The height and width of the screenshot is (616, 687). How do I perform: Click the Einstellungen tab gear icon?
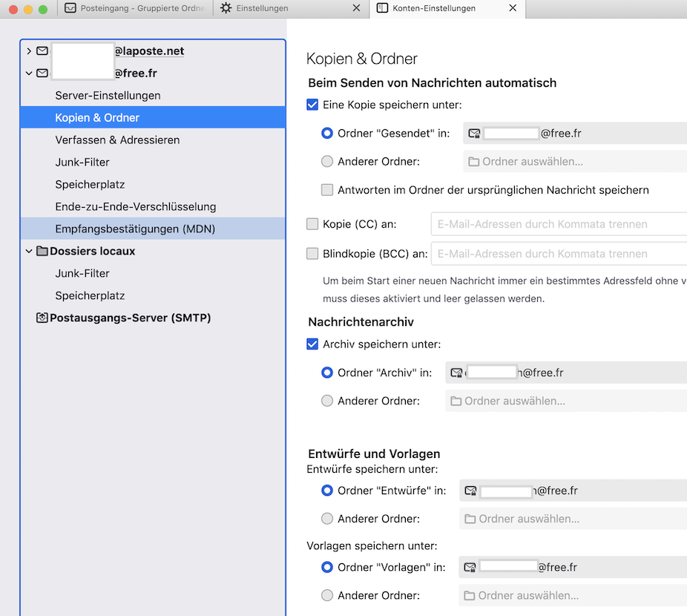point(226,8)
